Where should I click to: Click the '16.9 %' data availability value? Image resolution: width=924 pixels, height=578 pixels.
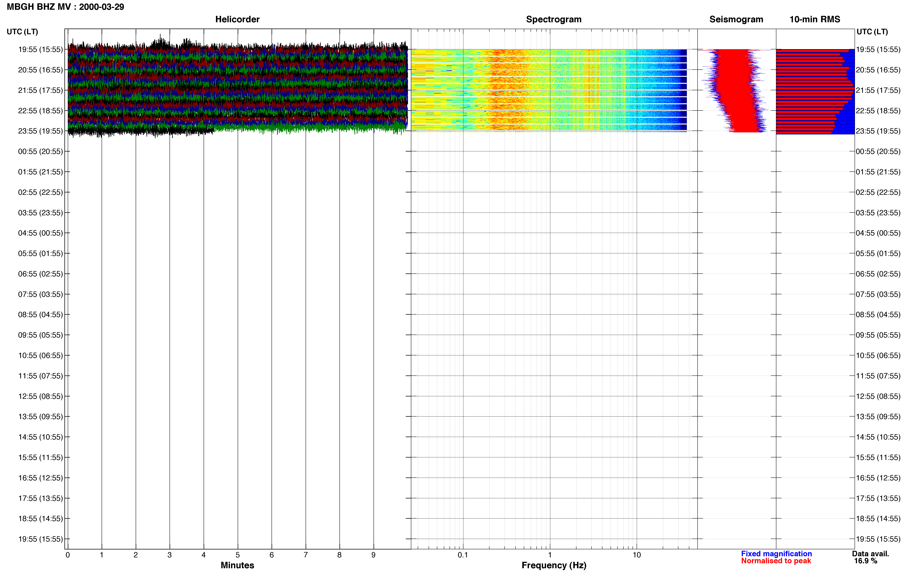(865, 561)
